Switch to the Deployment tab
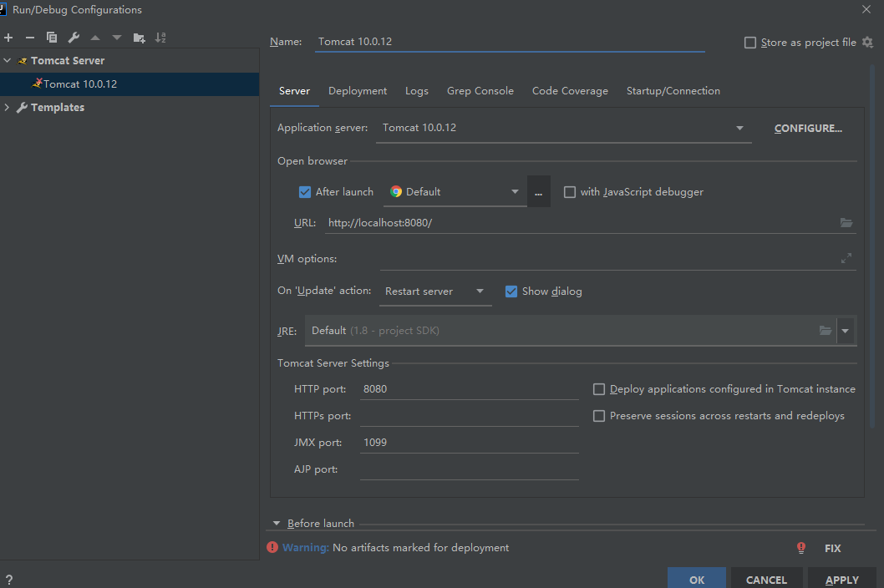Image resolution: width=884 pixels, height=588 pixels. 358,91
